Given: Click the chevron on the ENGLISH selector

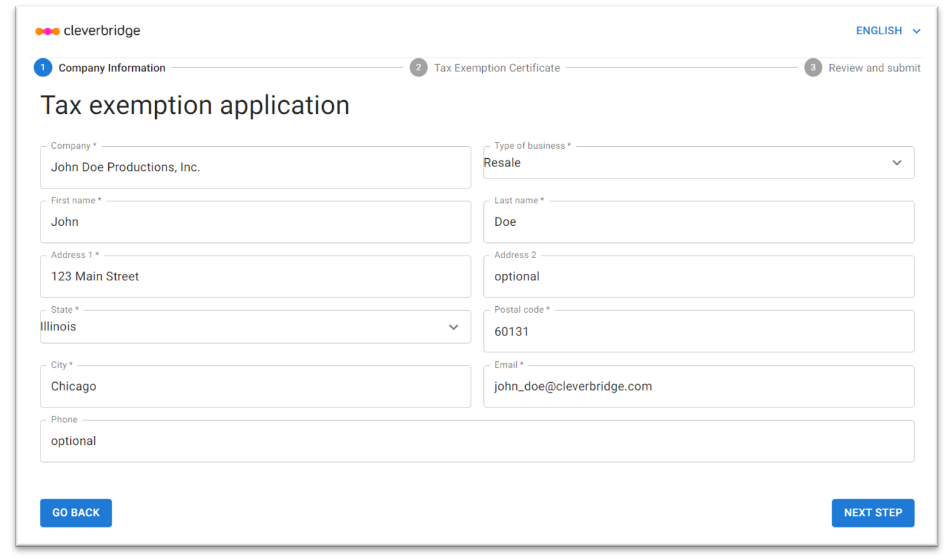Looking at the screenshot, I should point(917,30).
